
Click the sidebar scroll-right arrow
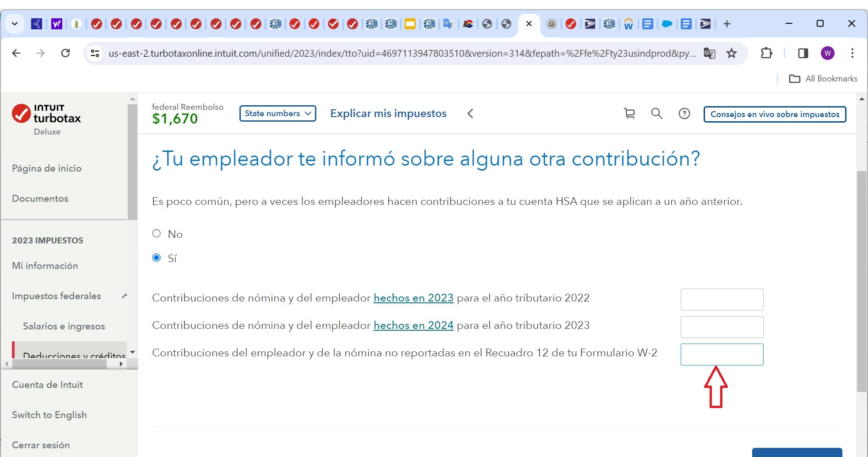coord(121,364)
